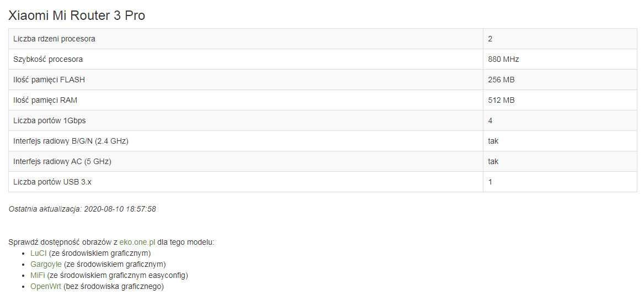Click the Interfejs radiowy B/G/N row
Viewport: 644px width, 300px height.
322,141
